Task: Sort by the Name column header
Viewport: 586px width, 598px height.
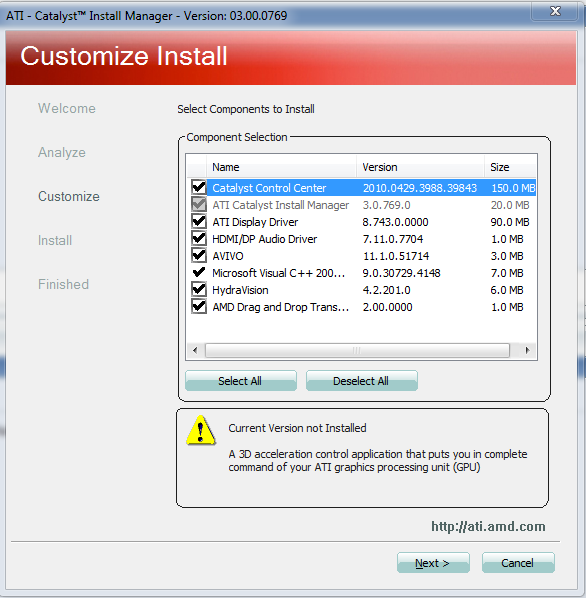Action: point(281,167)
